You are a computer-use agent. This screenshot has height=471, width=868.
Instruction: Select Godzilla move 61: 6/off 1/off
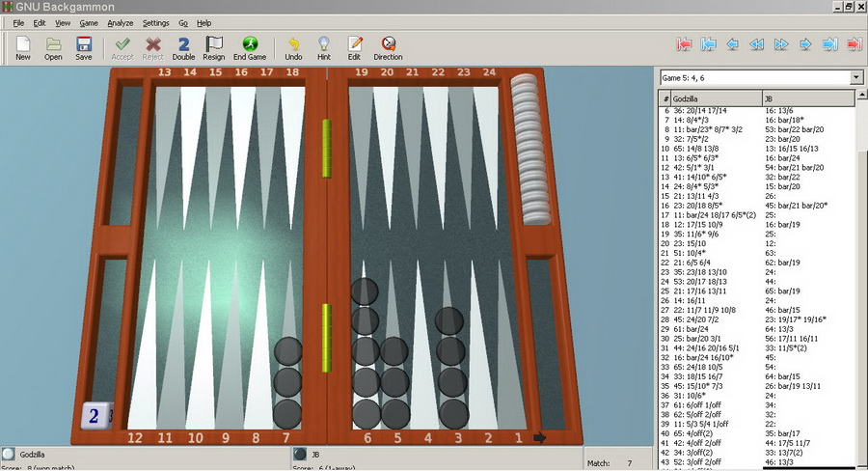[697, 404]
